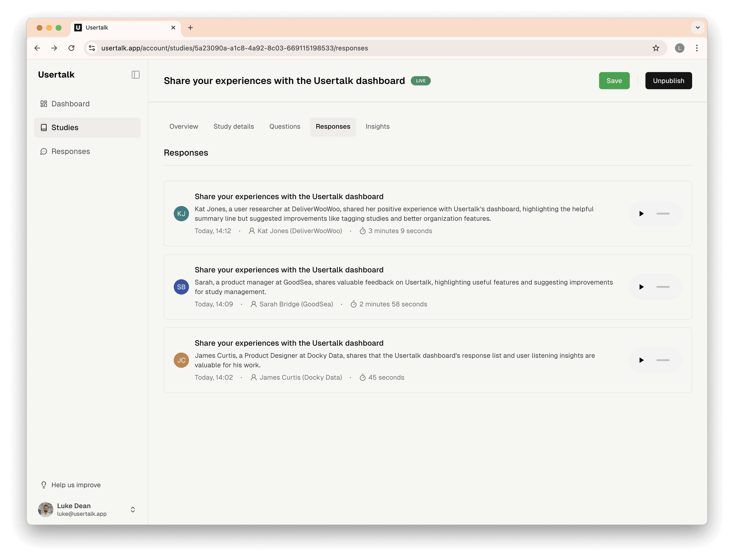Select the Responses tab
Viewport: 734px width, 560px height.
click(333, 127)
